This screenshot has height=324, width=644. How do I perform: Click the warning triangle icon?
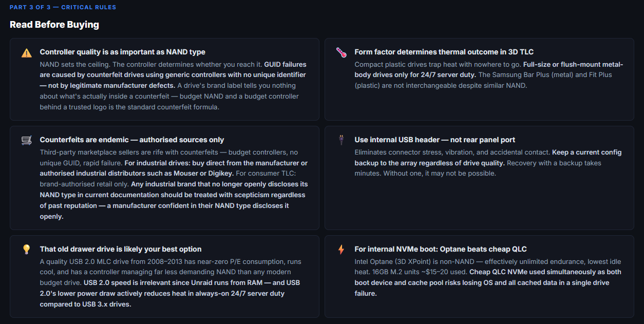[26, 52]
